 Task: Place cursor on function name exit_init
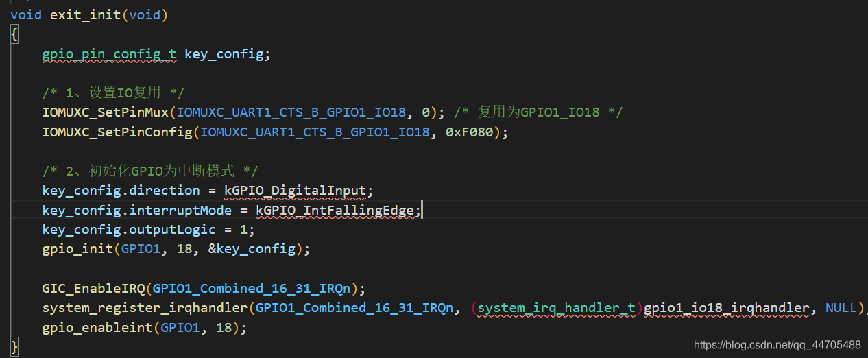pos(86,14)
